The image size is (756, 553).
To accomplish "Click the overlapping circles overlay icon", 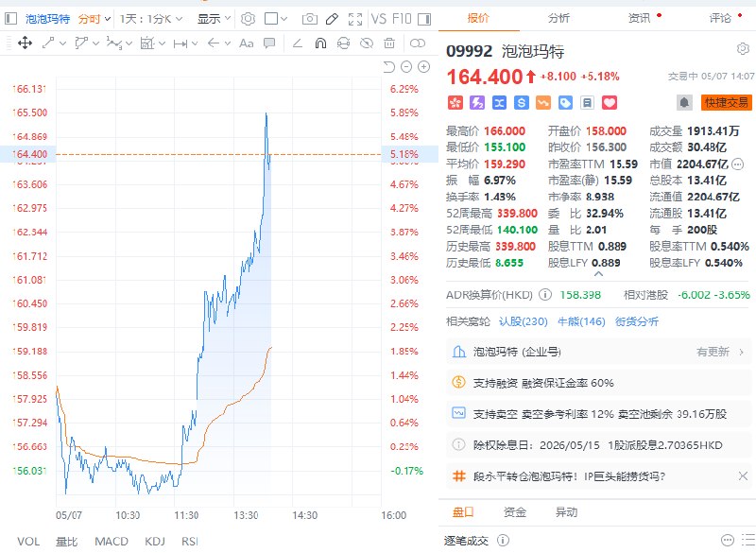I will 418,43.
